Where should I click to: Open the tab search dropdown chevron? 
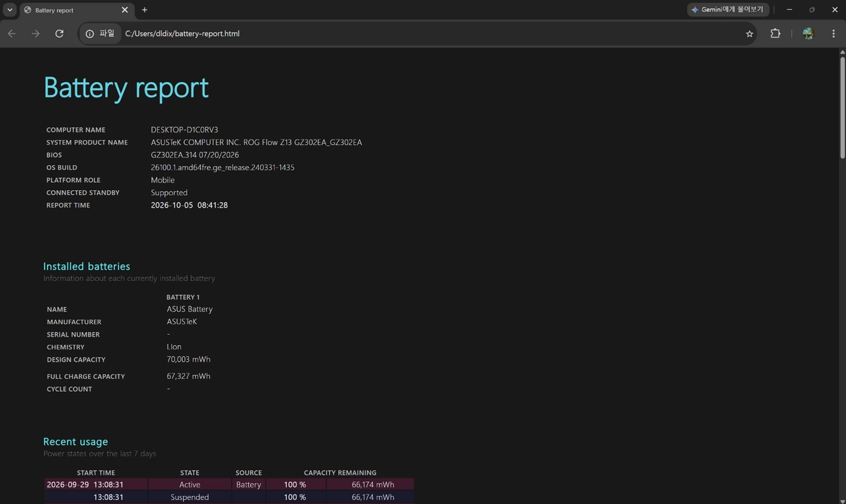tap(9, 10)
